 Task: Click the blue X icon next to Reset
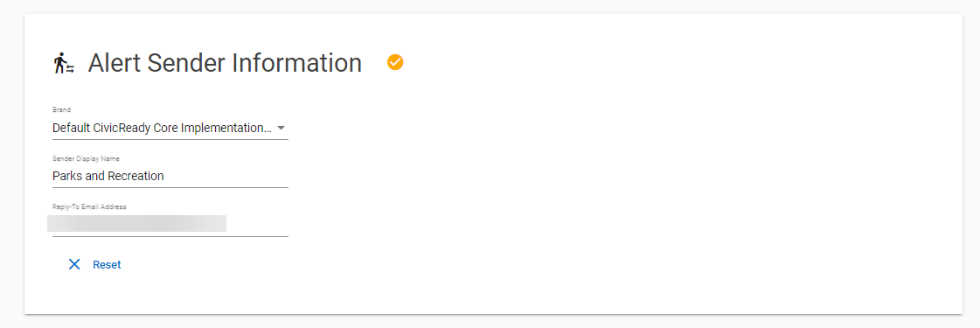74,264
